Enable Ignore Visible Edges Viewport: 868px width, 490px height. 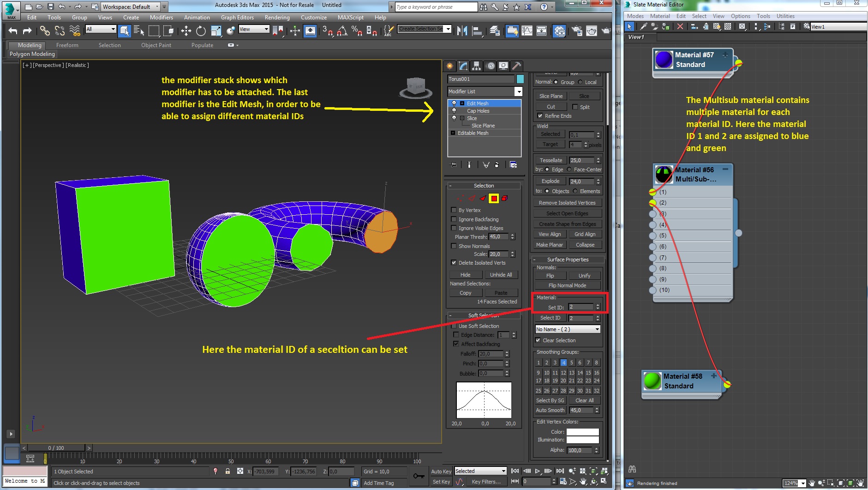pyautogui.click(x=454, y=228)
